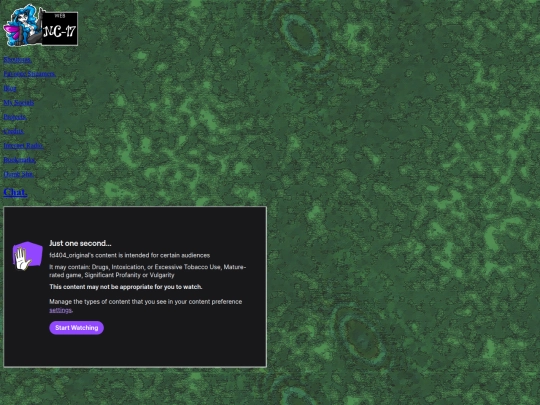Open the Projects link
The image size is (540, 405).
point(15,117)
